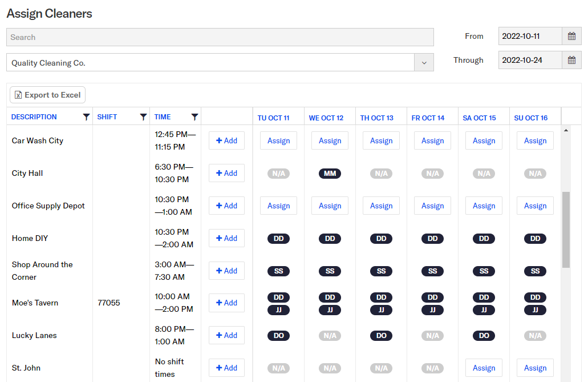The width and height of the screenshot is (588, 382).
Task: Add a shift for Home DIY
Action: tap(226, 238)
